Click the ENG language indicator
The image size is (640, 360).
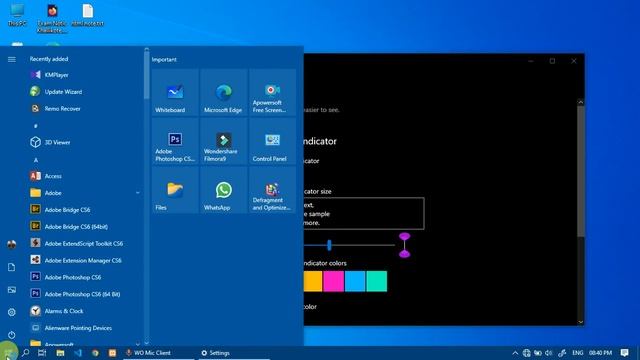pos(578,353)
